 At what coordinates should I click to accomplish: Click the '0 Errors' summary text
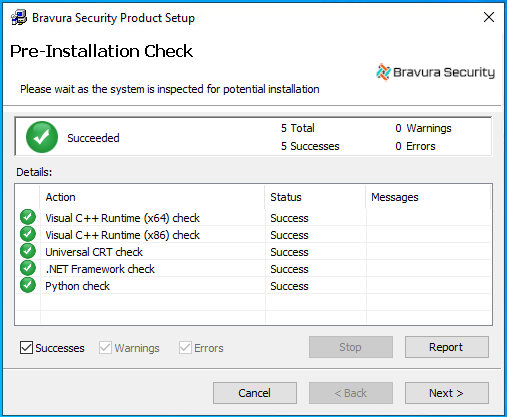[x=415, y=146]
